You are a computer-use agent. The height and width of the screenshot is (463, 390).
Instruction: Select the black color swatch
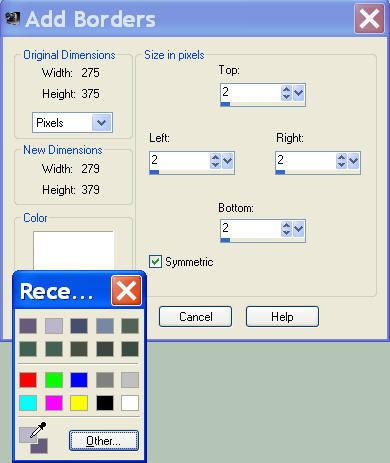click(x=105, y=403)
